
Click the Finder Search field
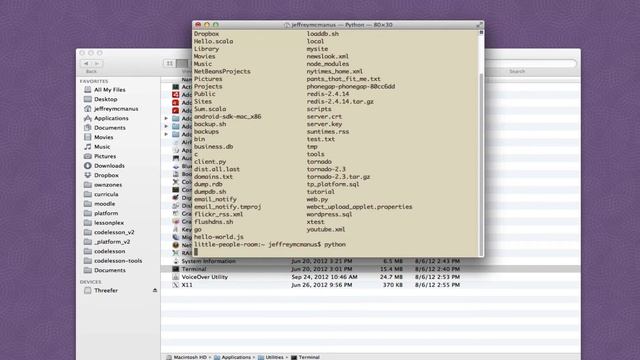531,63
